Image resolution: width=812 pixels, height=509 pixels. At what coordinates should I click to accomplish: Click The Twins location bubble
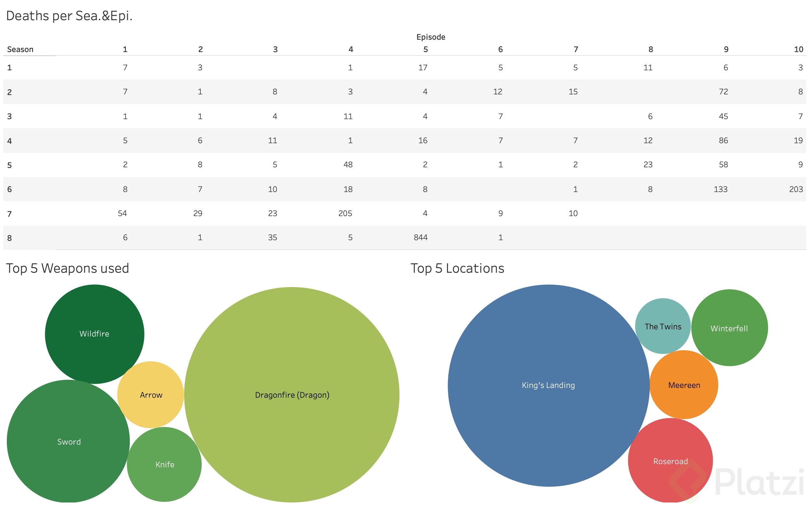pos(663,326)
